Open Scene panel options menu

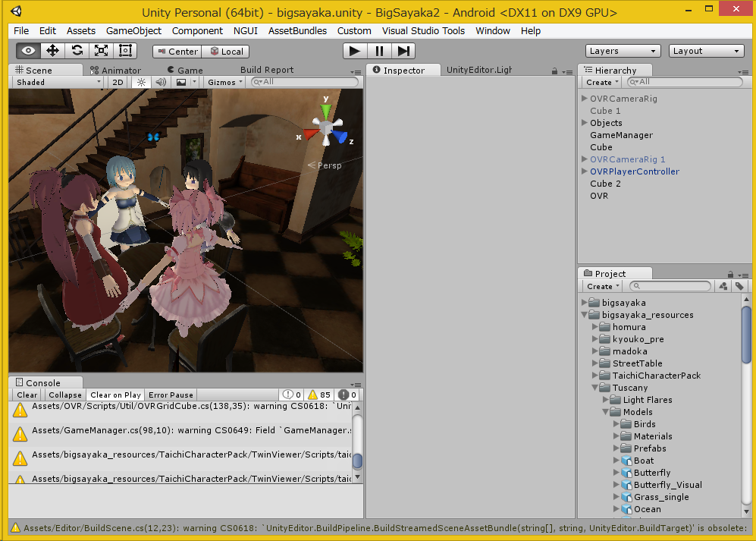click(356, 71)
